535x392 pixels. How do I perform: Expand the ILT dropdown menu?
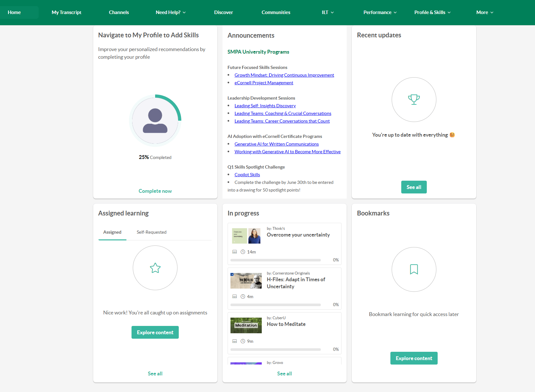[328, 12]
